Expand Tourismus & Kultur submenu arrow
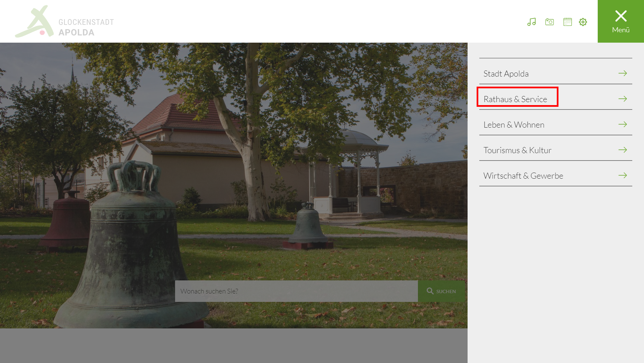This screenshot has height=363, width=644. [623, 150]
